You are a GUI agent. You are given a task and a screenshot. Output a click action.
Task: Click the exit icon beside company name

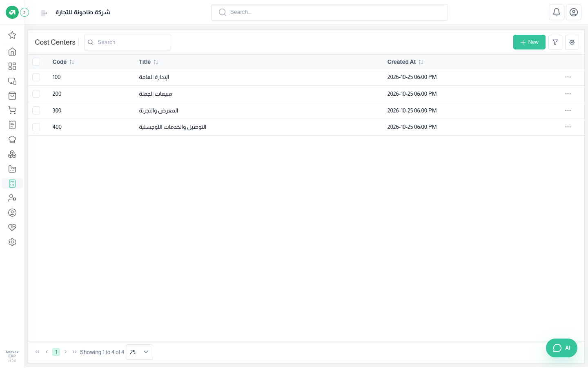pos(44,13)
